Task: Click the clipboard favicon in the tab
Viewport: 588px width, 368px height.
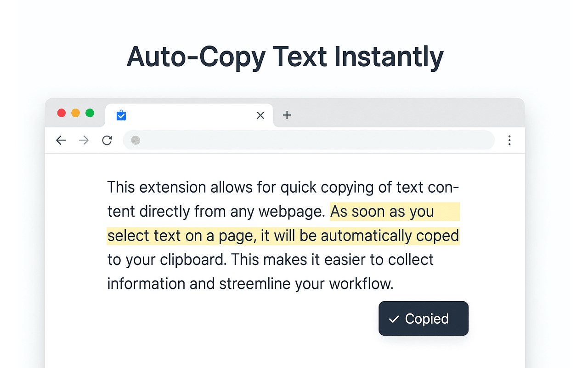Action: (x=121, y=115)
